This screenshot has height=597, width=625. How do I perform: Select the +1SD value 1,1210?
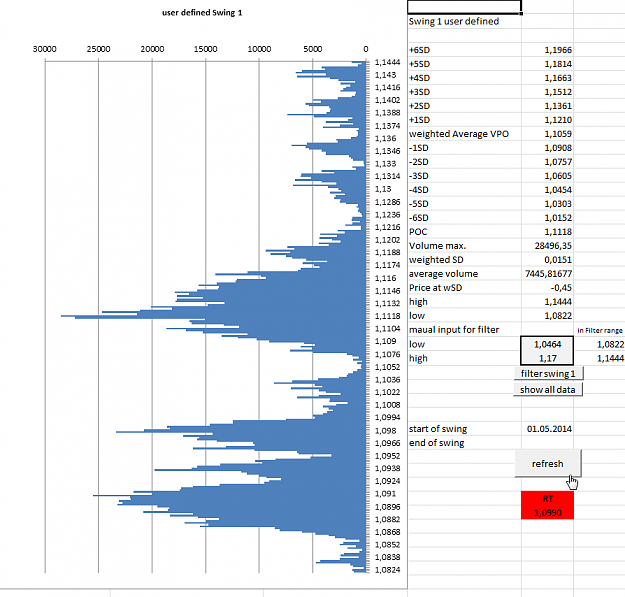[558, 120]
